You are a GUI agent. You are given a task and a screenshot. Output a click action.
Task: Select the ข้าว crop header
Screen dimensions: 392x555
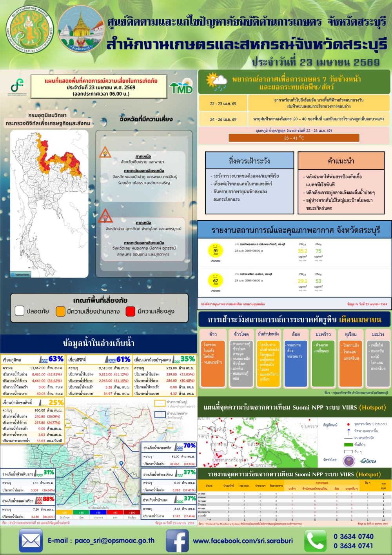[x=213, y=334]
